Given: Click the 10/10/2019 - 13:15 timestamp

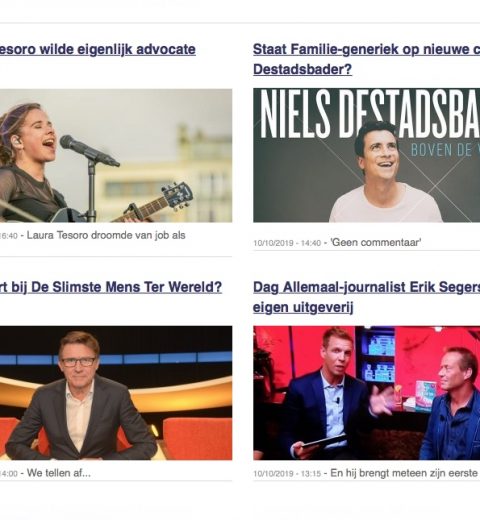Looking at the screenshot, I should click(x=287, y=474).
